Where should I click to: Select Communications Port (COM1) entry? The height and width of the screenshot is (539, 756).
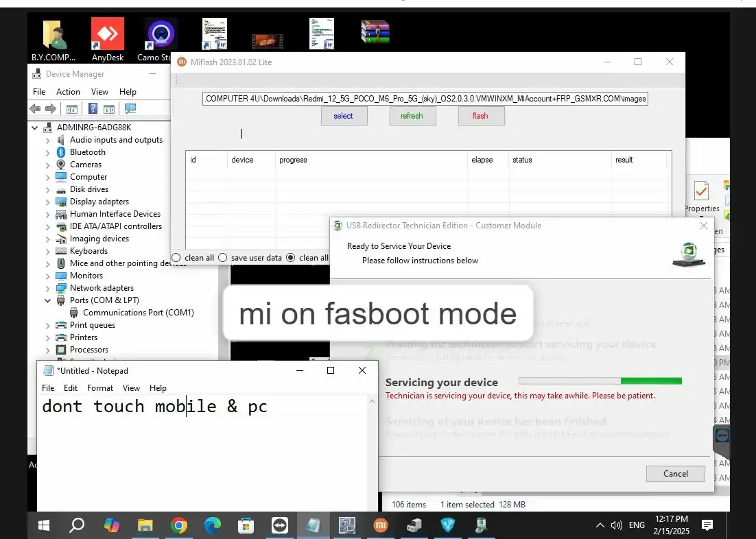[138, 313]
